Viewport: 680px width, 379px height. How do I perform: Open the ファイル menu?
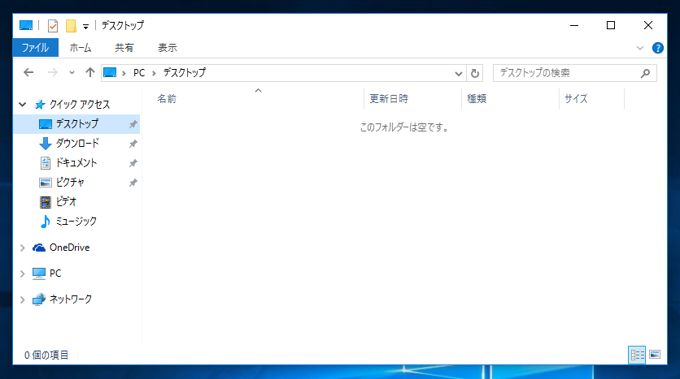pyautogui.click(x=36, y=48)
